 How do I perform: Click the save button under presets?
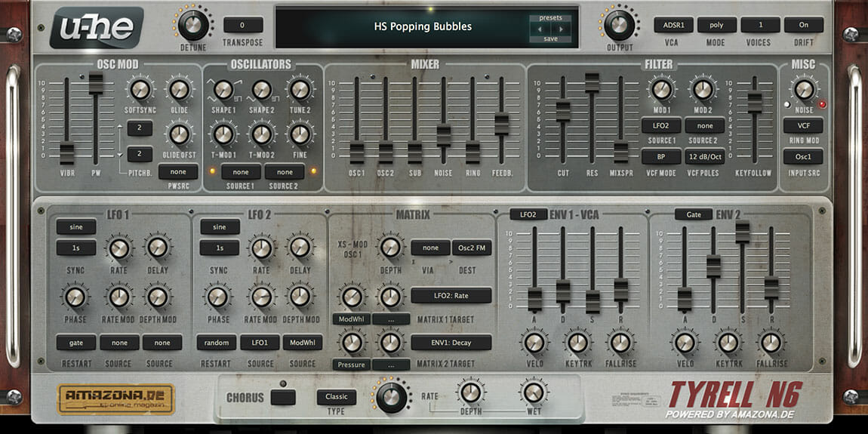(x=550, y=39)
